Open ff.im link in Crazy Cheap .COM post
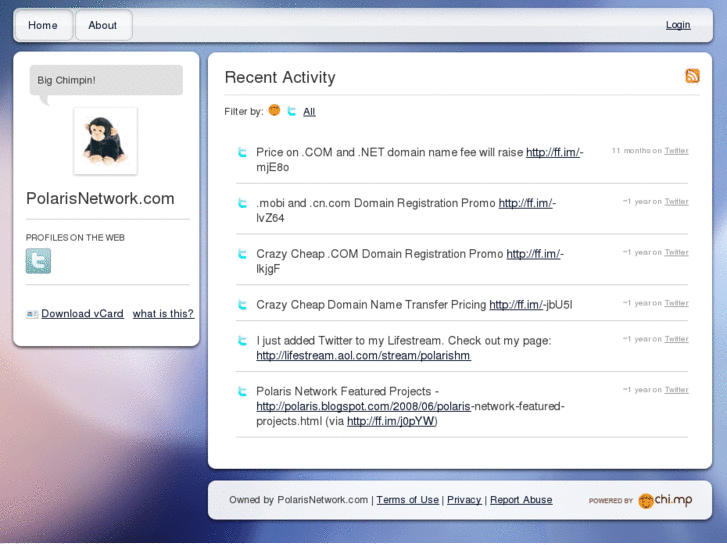This screenshot has width=727, height=545. pyautogui.click(x=533, y=254)
